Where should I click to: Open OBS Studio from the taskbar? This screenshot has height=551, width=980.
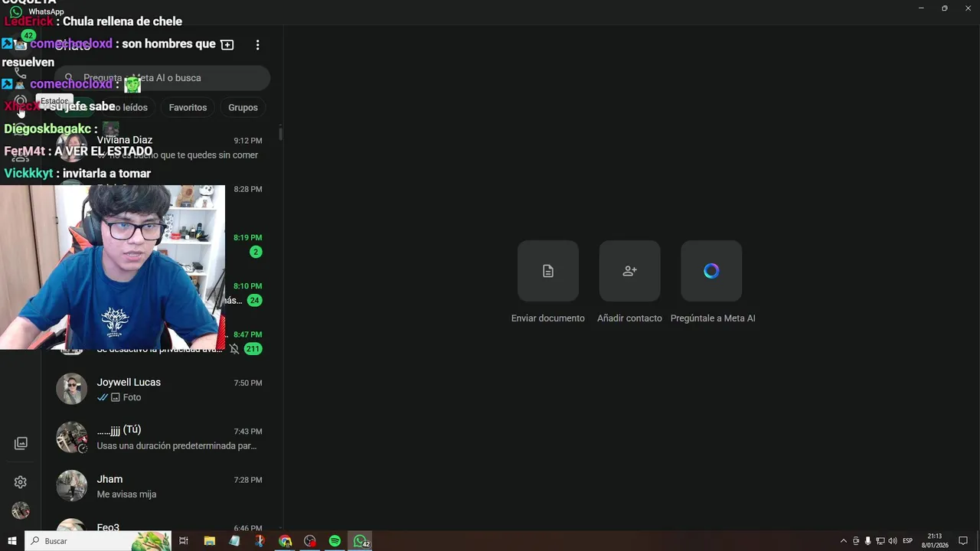tap(309, 541)
